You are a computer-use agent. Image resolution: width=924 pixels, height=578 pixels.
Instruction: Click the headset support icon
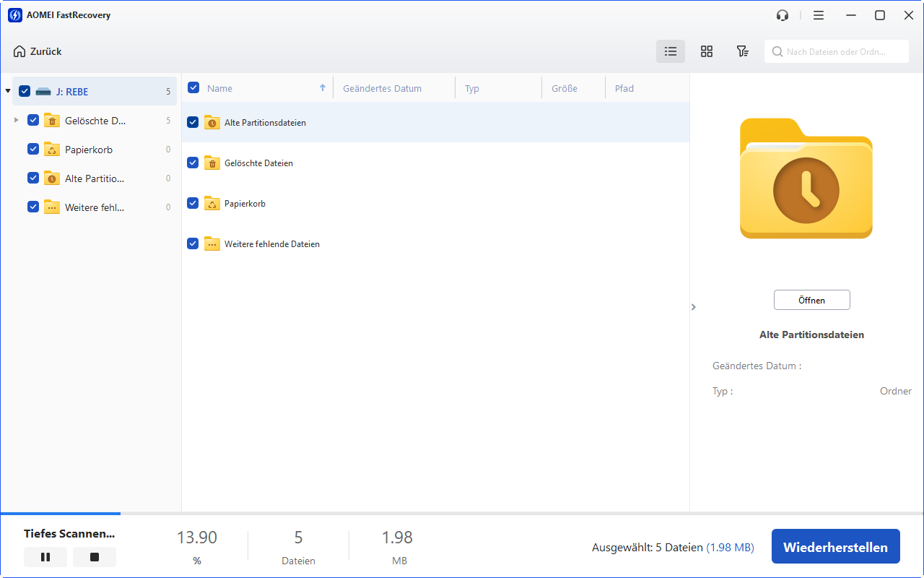[x=783, y=15]
